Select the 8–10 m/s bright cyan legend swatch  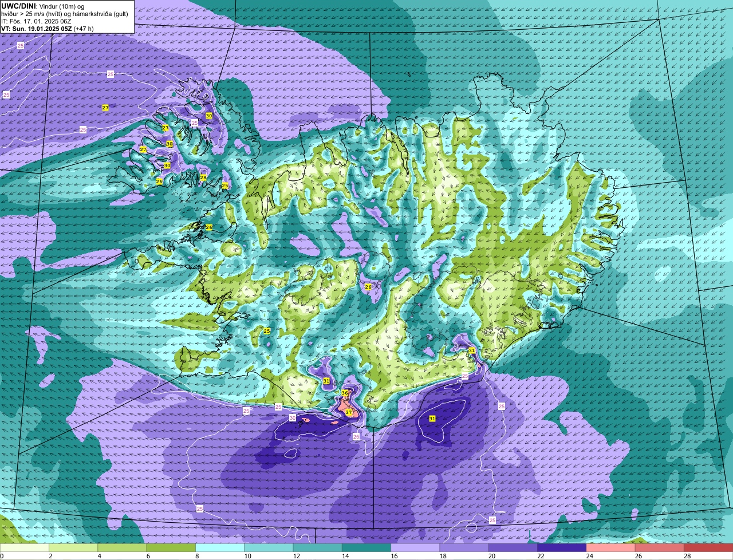220,548
